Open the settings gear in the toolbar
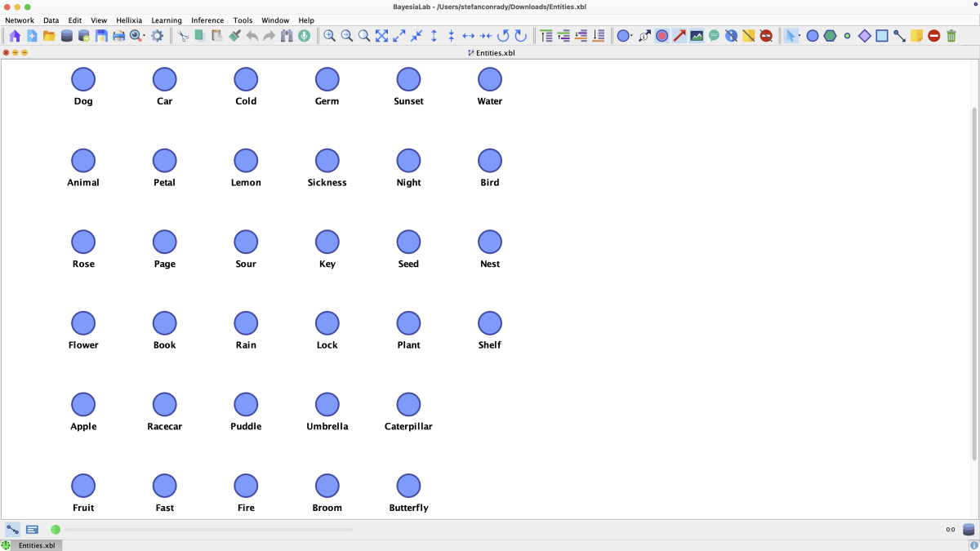 tap(158, 36)
